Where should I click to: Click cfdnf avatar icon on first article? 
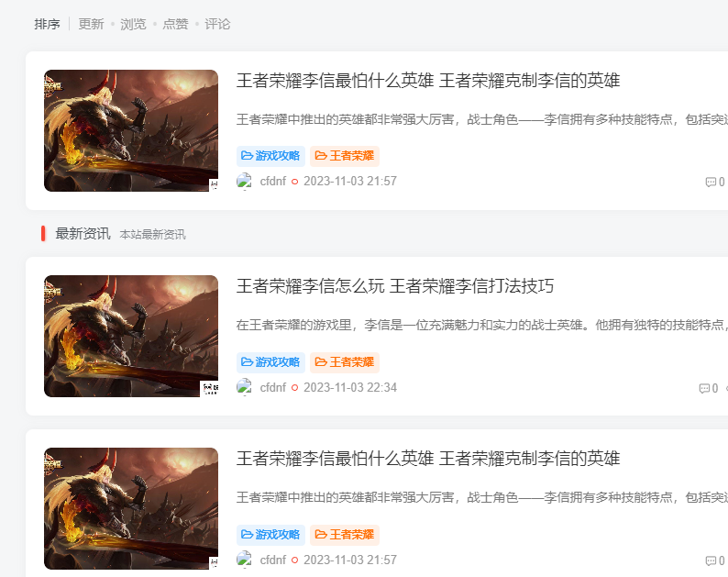tap(244, 182)
